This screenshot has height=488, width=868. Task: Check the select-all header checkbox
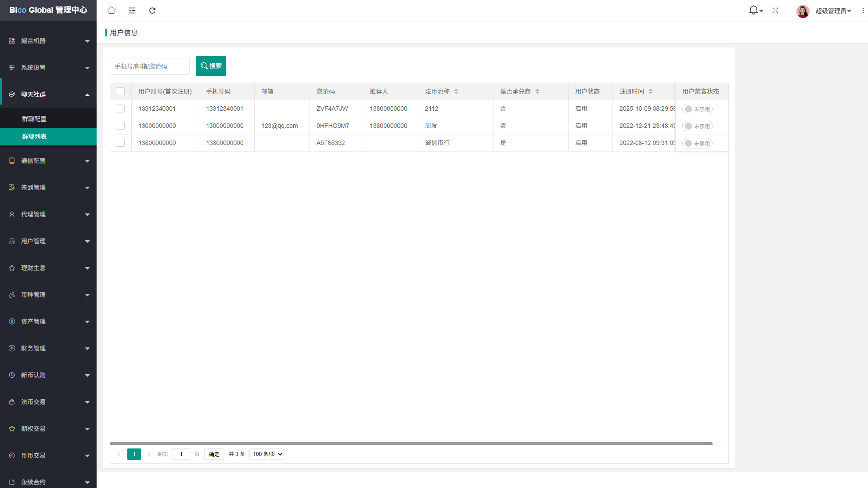(121, 91)
